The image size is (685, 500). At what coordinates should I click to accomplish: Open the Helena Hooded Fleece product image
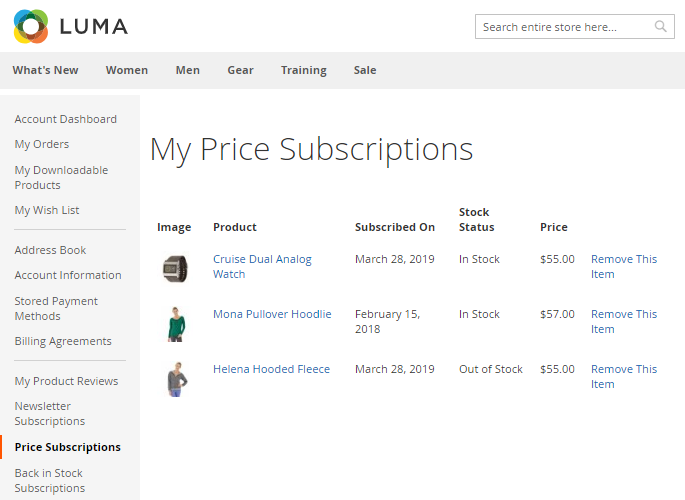click(175, 379)
